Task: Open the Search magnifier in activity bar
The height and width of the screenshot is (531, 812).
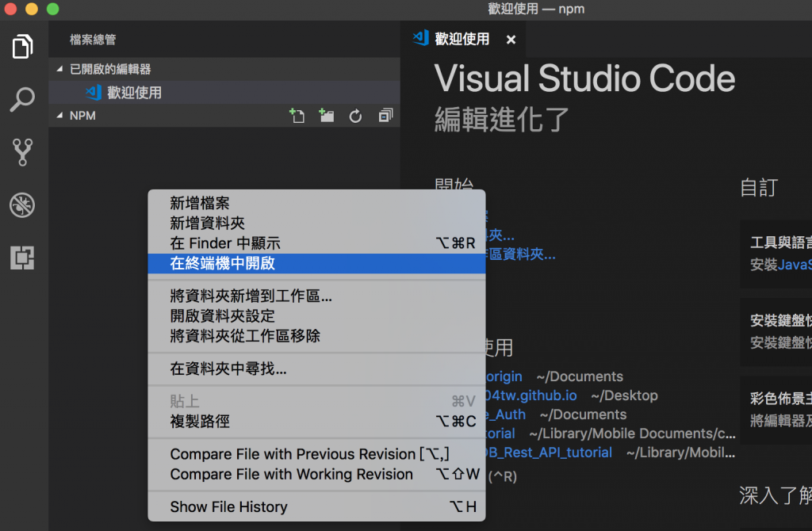Action: 22,99
